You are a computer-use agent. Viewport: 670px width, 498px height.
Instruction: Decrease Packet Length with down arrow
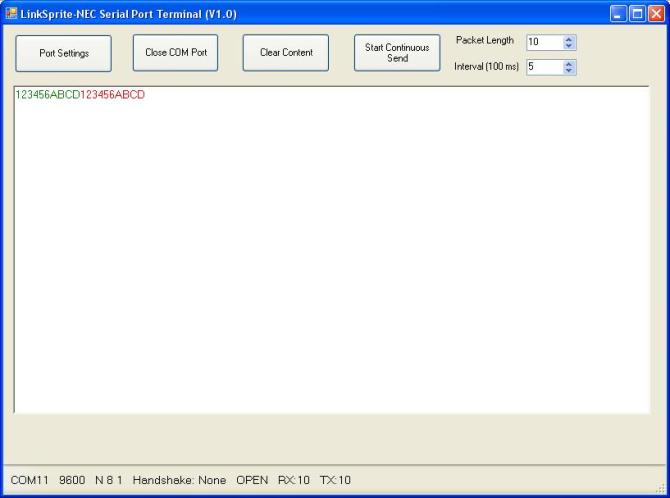point(569,47)
